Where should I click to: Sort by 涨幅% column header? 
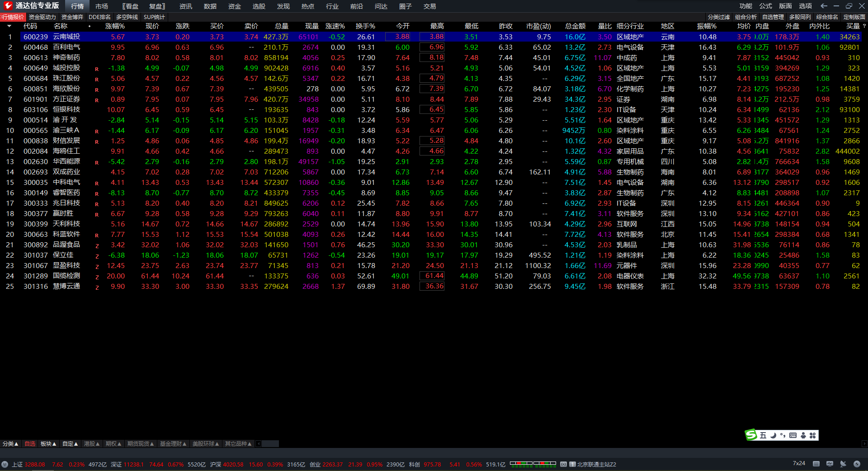[x=115, y=26]
